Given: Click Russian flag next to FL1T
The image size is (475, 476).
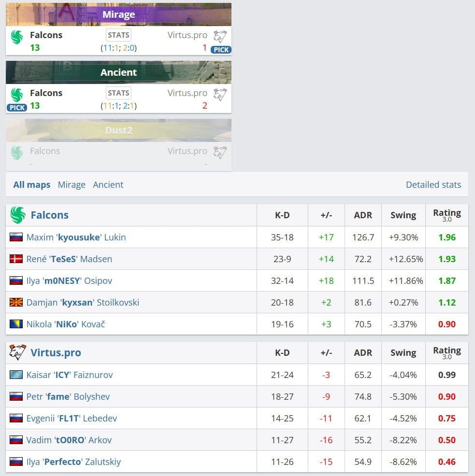Looking at the screenshot, I should point(16,419).
